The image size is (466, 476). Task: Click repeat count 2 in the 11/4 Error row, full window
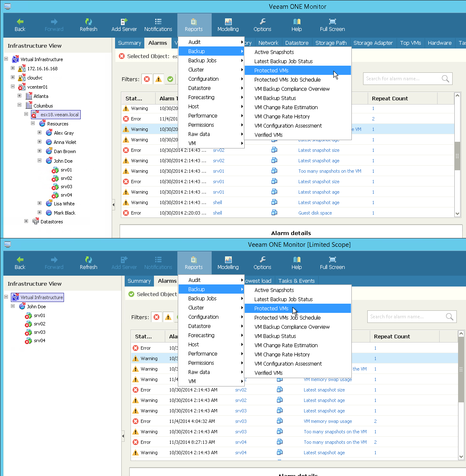373,119
